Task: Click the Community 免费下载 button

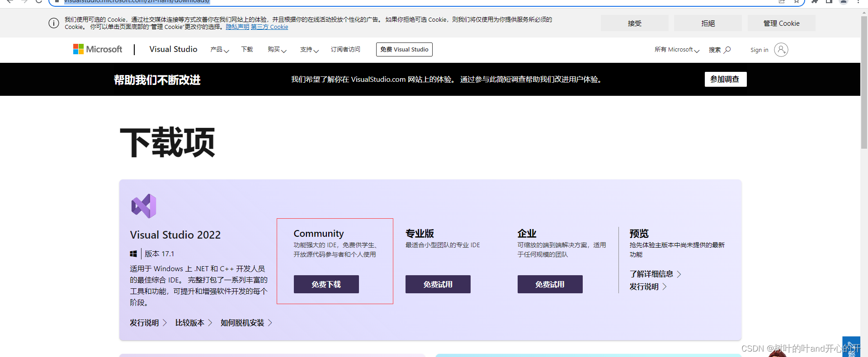Action: point(326,284)
